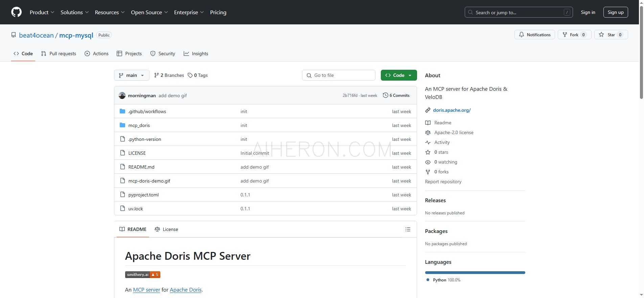The height and width of the screenshot is (298, 644).
Task: Click the Search or jump to field
Action: pos(519,12)
